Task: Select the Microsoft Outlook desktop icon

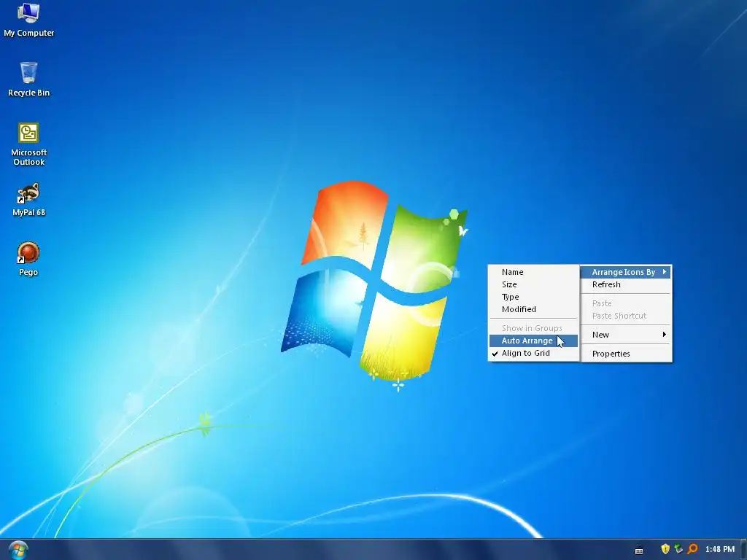Action: point(28,144)
